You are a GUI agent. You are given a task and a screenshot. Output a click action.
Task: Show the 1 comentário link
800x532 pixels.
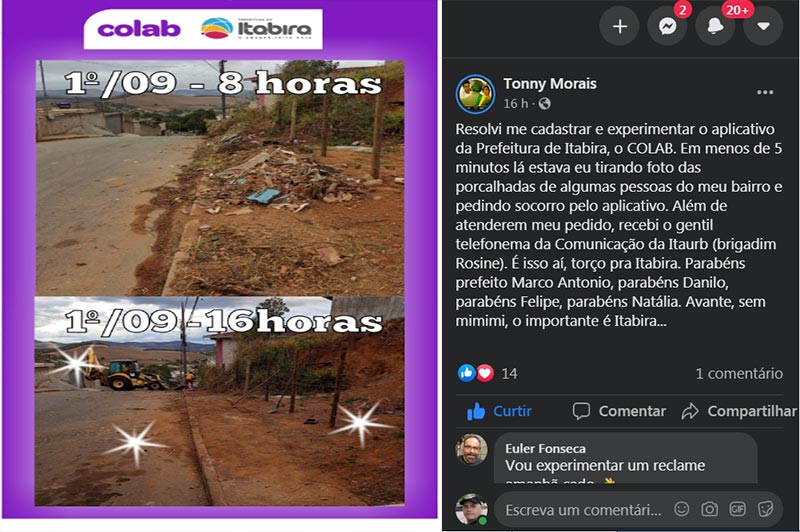coord(739,373)
